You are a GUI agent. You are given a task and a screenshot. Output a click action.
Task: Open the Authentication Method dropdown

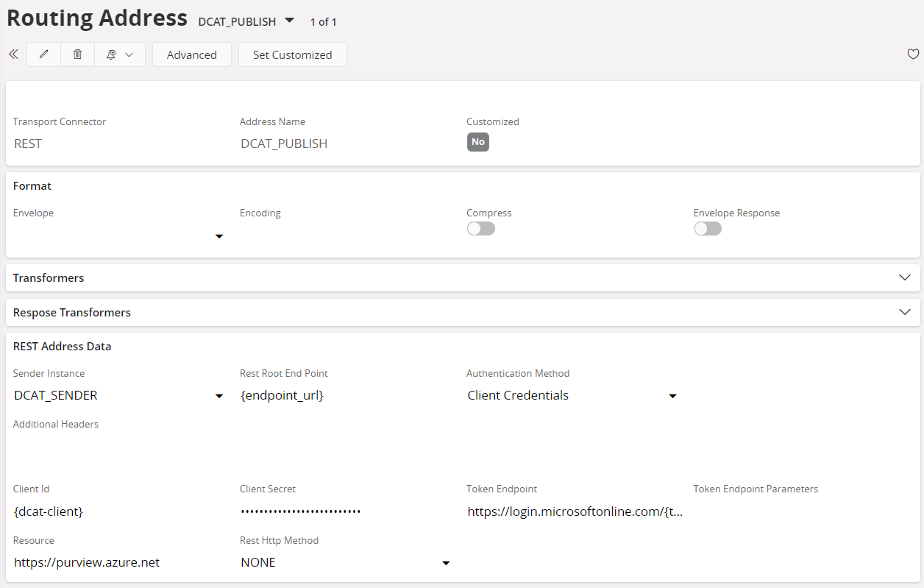coord(672,396)
